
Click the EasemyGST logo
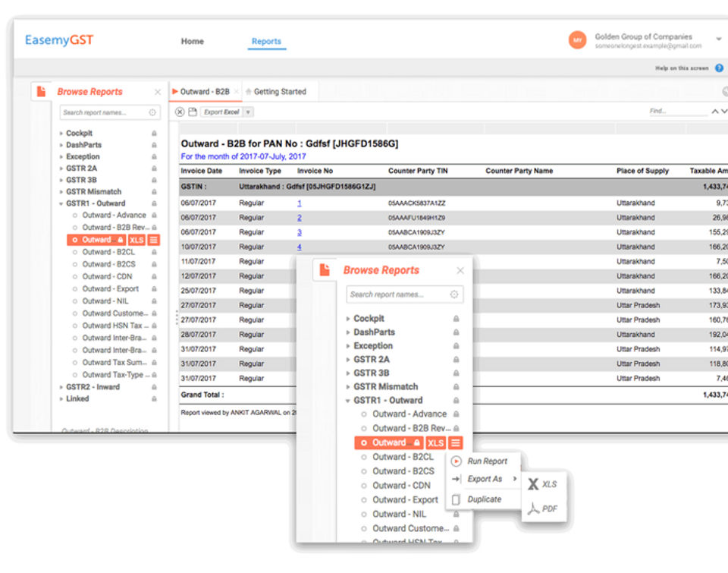(59, 40)
